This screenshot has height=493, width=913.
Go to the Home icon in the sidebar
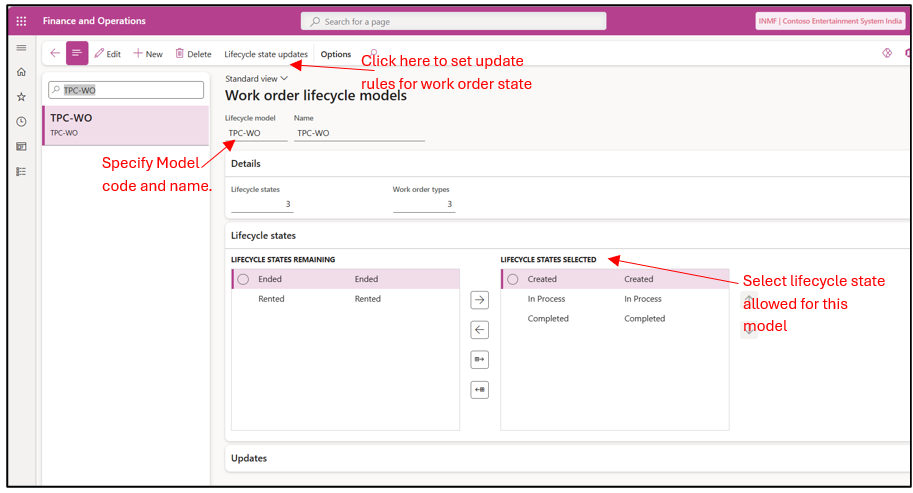click(22, 72)
